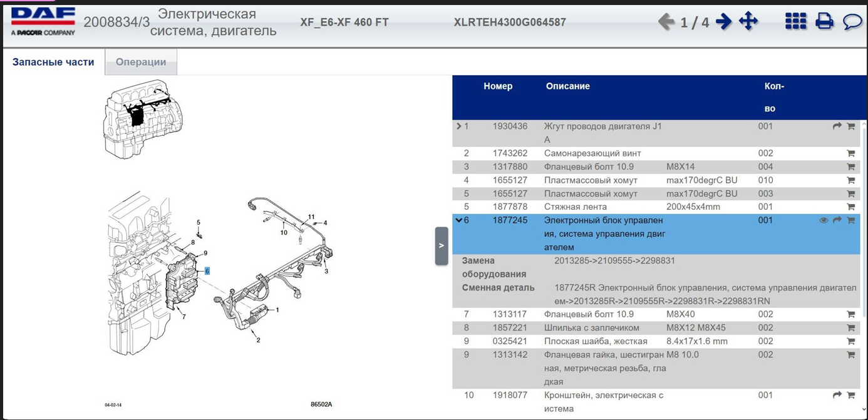Select part number 1930436
868x420 pixels.
pyautogui.click(x=510, y=126)
